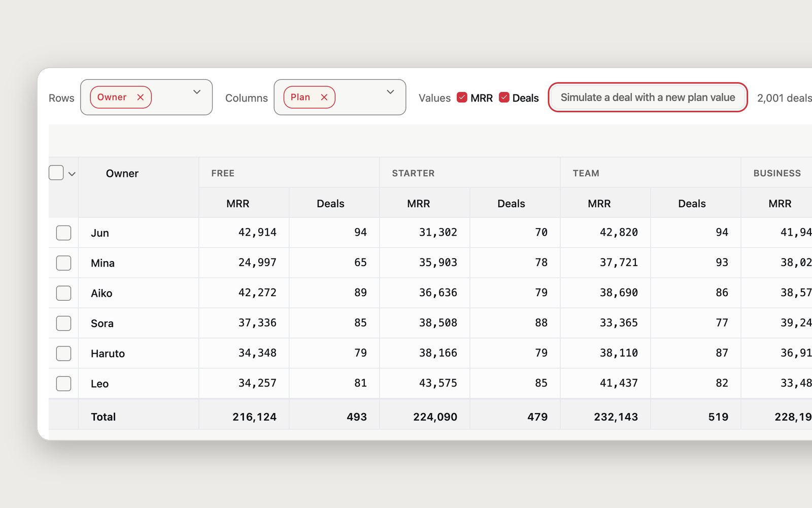
Task: Expand the Columns field dropdown chevron
Action: pyautogui.click(x=390, y=92)
